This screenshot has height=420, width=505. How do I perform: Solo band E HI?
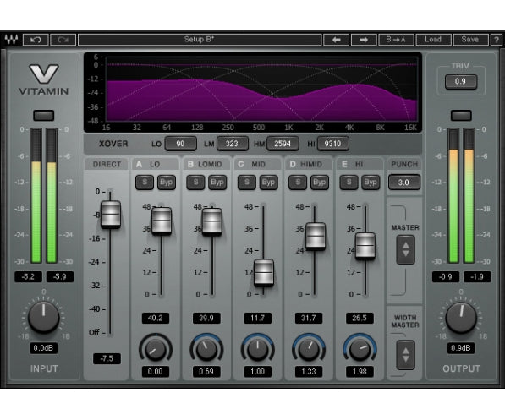349,183
